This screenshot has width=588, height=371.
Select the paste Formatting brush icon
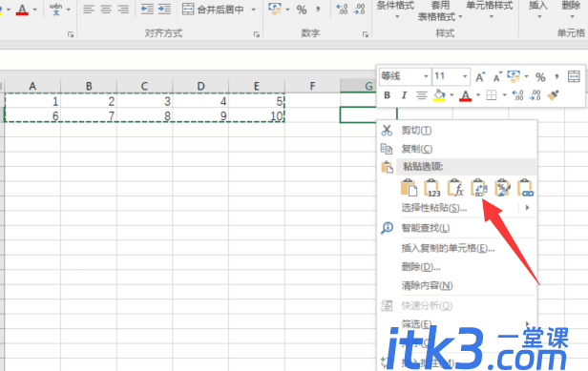coord(502,187)
